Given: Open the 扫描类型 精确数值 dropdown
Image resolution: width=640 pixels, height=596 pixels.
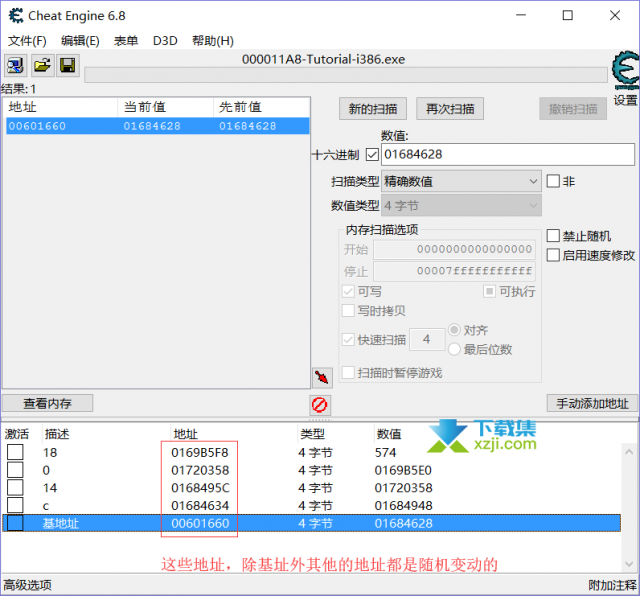Looking at the screenshot, I should (x=461, y=181).
